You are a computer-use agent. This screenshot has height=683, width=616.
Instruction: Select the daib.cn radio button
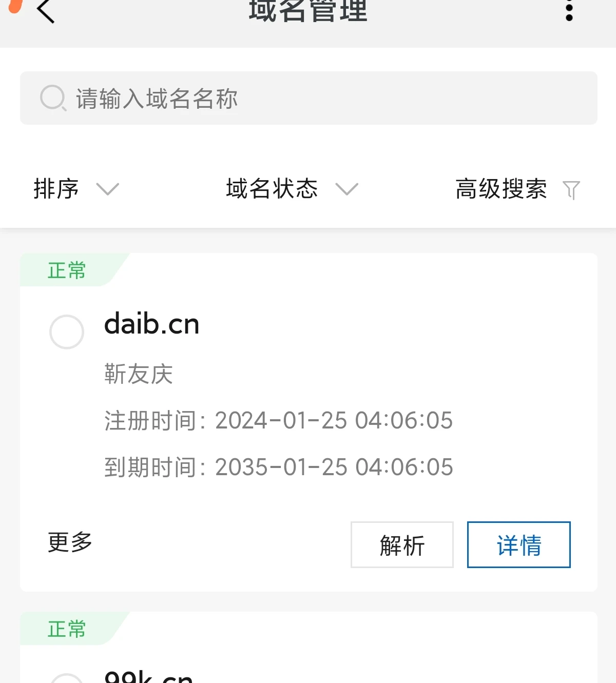pyautogui.click(x=67, y=332)
